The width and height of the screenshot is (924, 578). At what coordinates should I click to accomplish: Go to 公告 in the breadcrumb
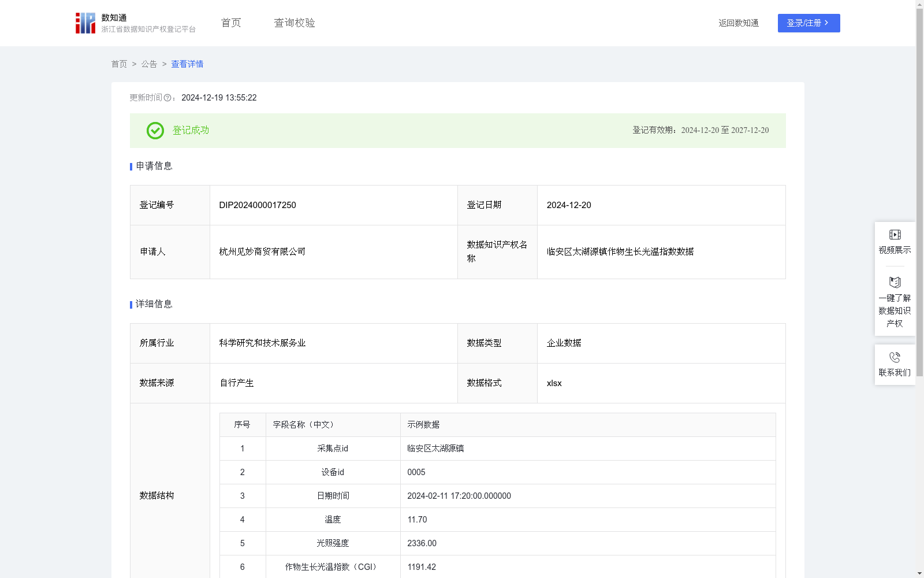point(149,64)
